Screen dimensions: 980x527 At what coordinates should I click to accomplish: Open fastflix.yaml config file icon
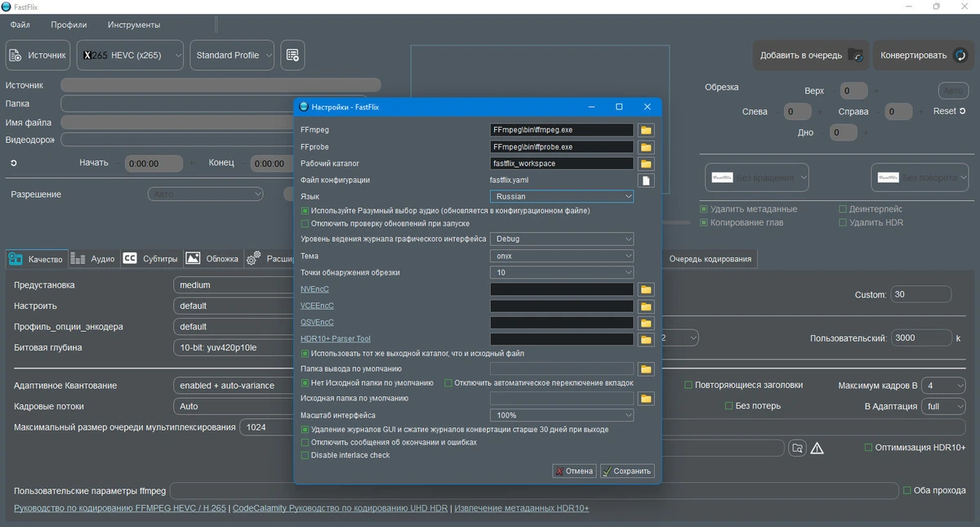pyautogui.click(x=646, y=181)
